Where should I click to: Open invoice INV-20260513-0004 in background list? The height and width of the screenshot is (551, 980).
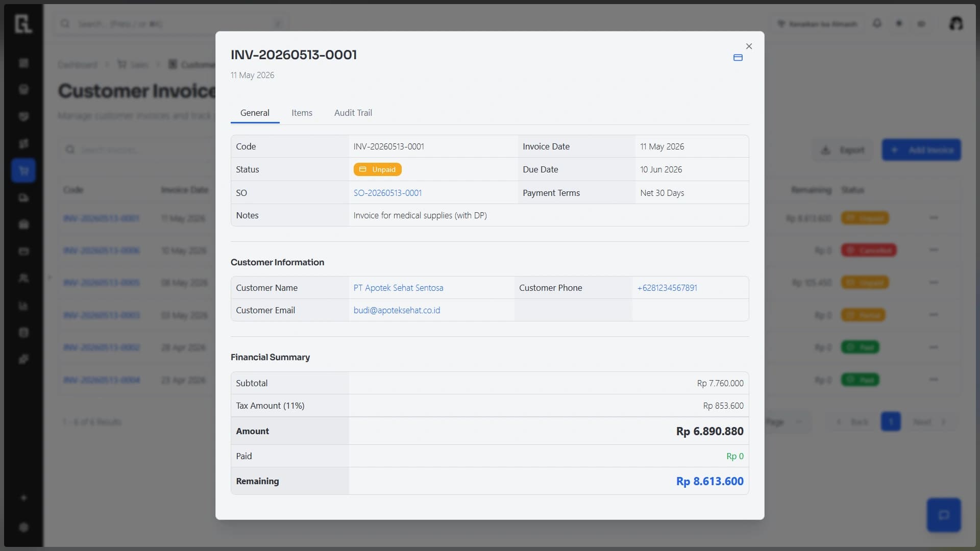click(101, 380)
